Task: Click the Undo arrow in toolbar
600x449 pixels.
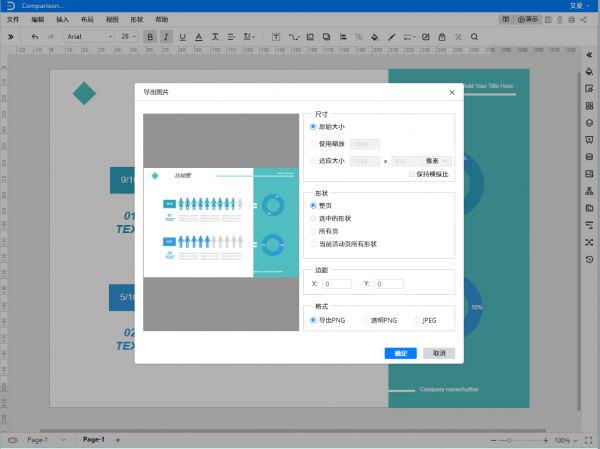Action: pos(36,37)
